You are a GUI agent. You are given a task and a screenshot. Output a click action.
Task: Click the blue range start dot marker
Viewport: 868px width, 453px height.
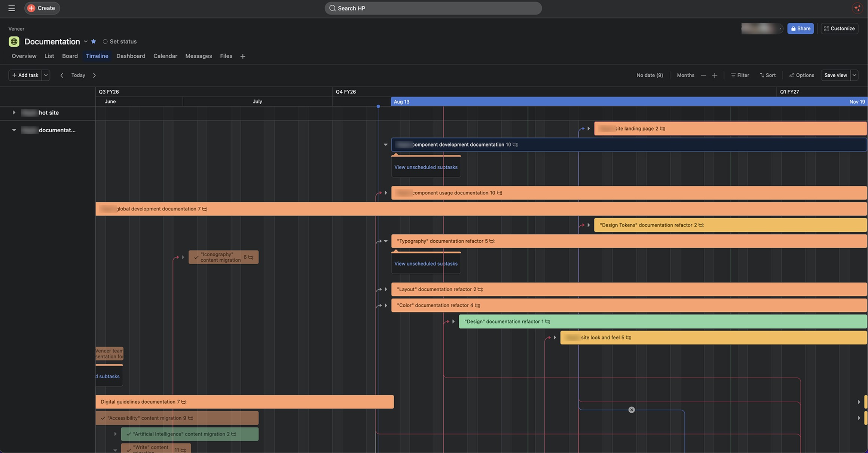pos(378,107)
